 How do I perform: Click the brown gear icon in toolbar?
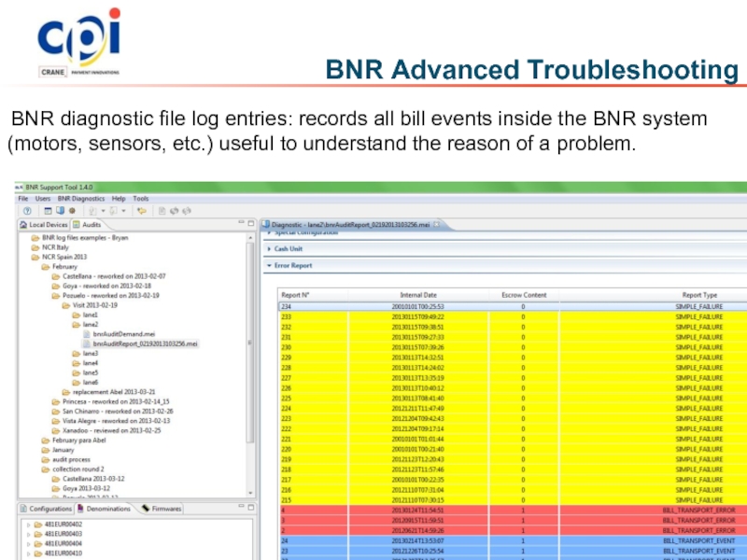coord(73,211)
